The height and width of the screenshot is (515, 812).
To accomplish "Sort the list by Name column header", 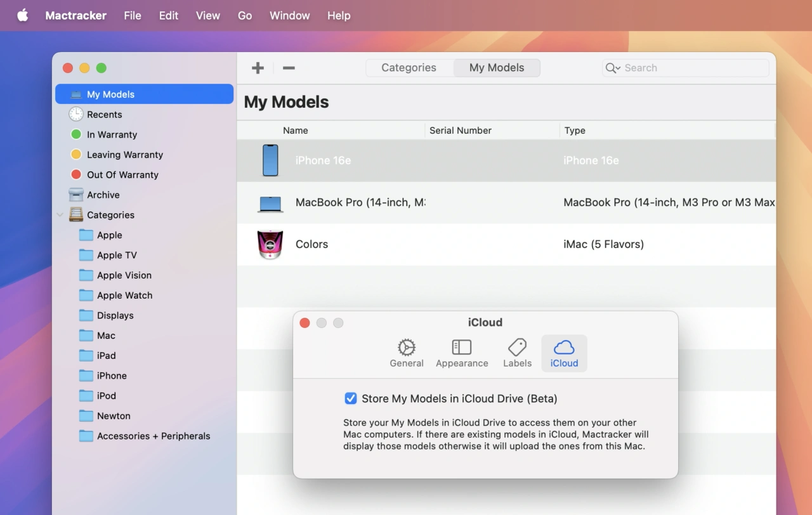I will (x=296, y=131).
